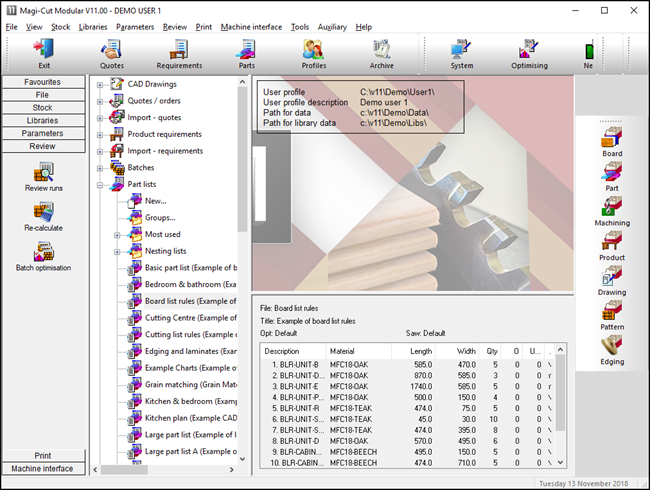The height and width of the screenshot is (490, 650).
Task: Expand the Batches tree node
Action: coord(100,168)
